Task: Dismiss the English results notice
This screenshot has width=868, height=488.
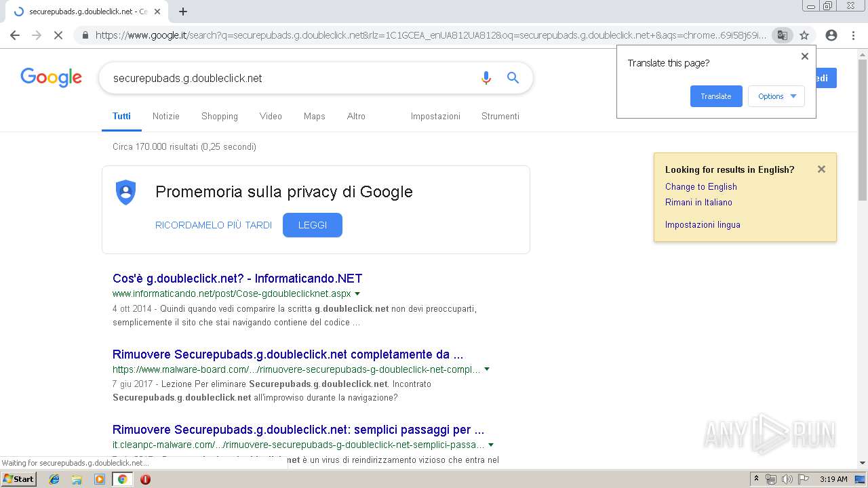Action: [821, 169]
